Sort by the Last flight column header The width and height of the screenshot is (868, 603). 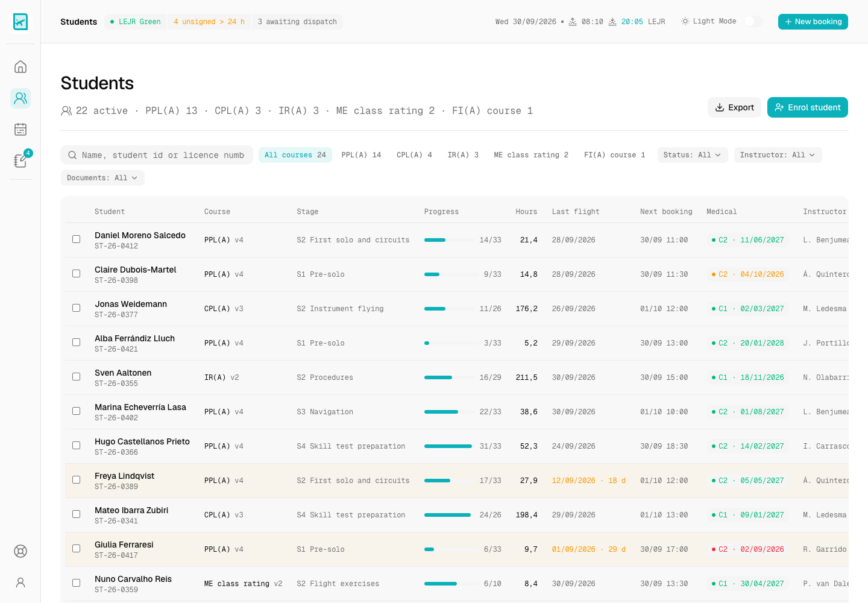tap(576, 212)
